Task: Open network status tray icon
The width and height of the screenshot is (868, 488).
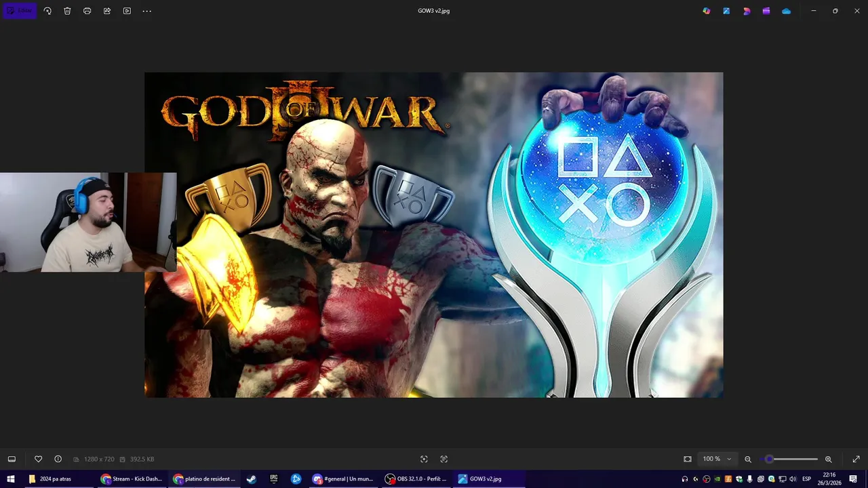Action: point(782,479)
